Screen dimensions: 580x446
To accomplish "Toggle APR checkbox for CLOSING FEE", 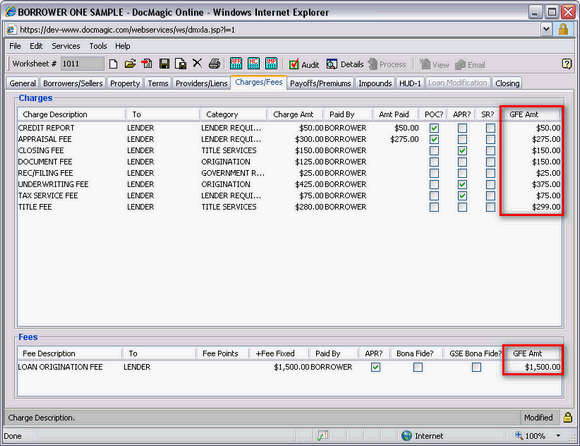I will click(462, 151).
